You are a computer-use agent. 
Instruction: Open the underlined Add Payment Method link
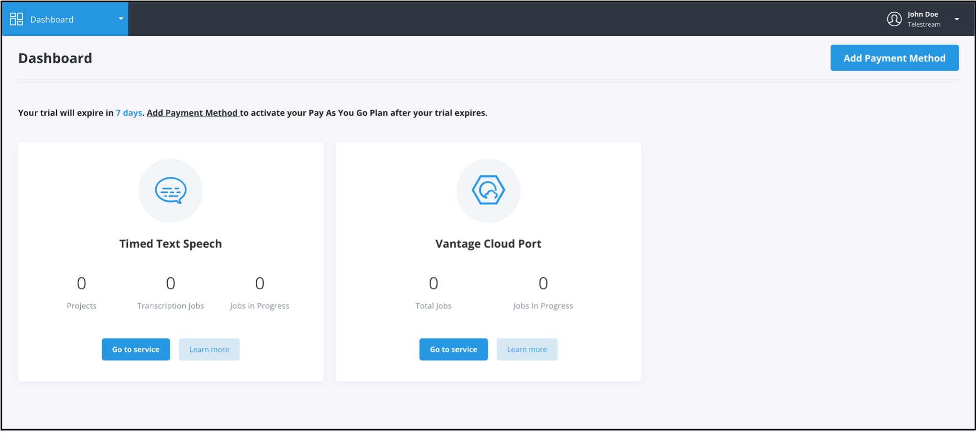pos(193,113)
